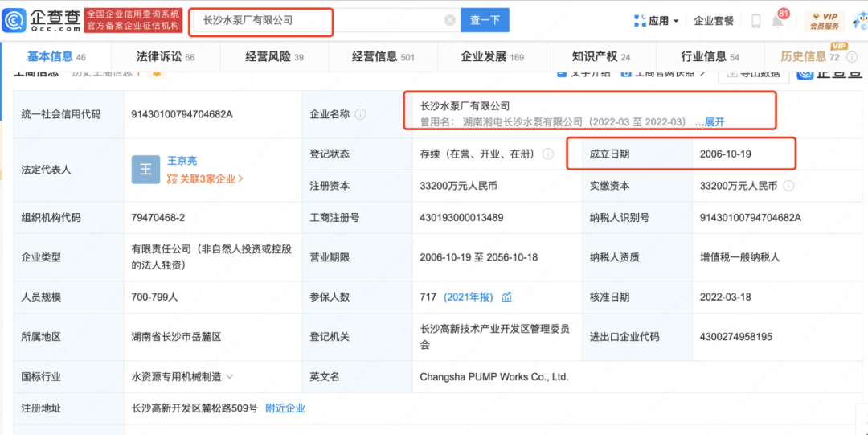
Task: Click info icon beside 实缴资本 amount
Action: coord(788,186)
